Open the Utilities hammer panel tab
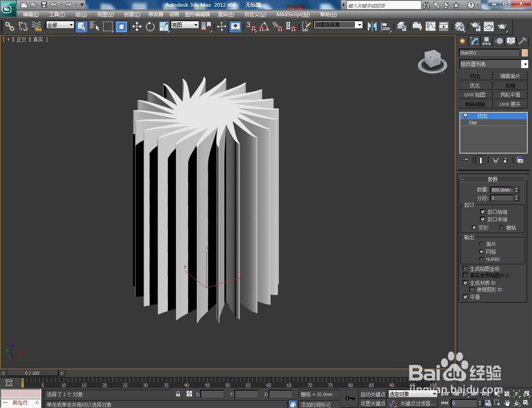Screen dimensions: 532x408 [522, 41]
